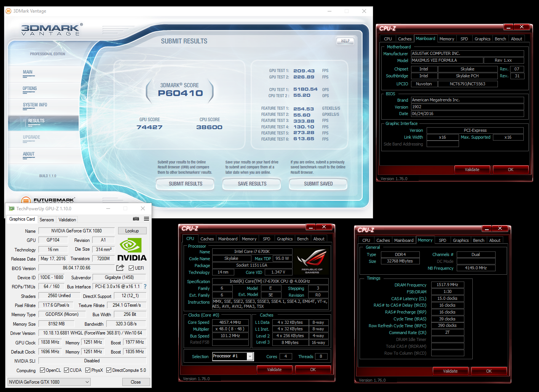Click Validate in Processor CPU-Z window
Image resolution: width=539 pixels, height=392 pixels.
[274, 370]
